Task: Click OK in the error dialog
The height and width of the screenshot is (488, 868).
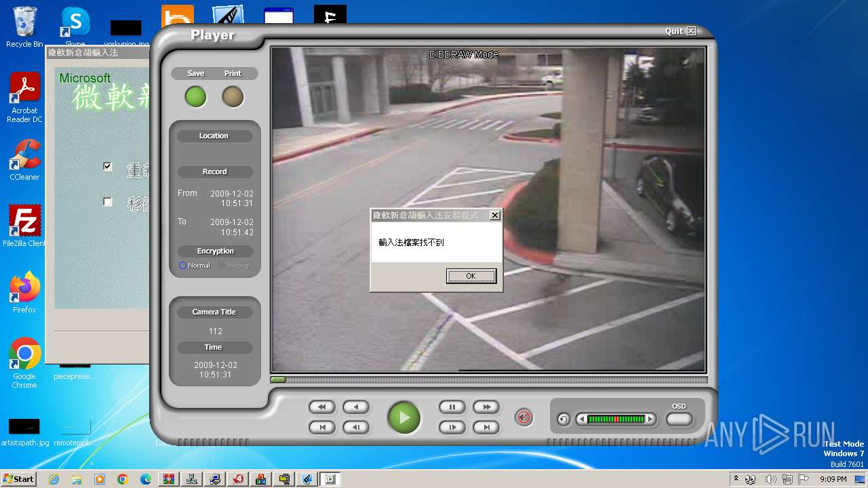Action: tap(471, 276)
